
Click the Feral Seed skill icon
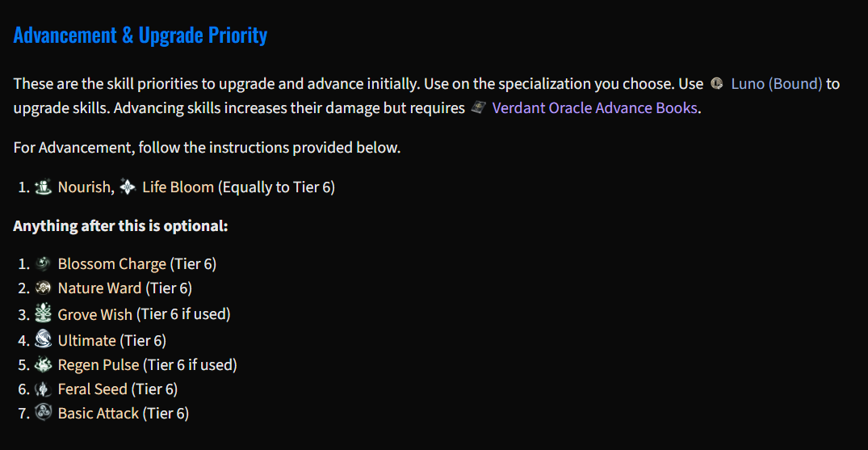(43, 389)
